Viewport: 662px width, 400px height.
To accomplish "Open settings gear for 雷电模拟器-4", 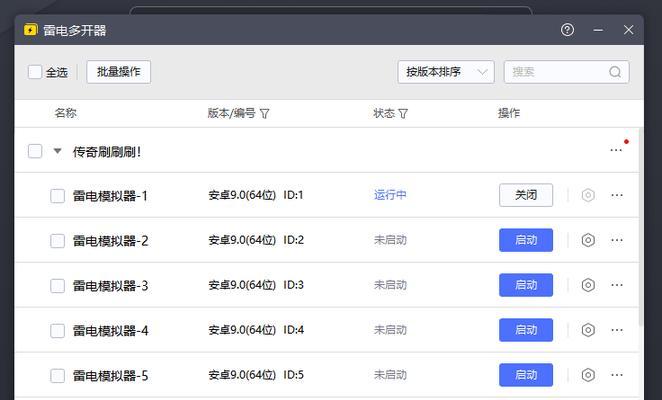I will (x=588, y=330).
